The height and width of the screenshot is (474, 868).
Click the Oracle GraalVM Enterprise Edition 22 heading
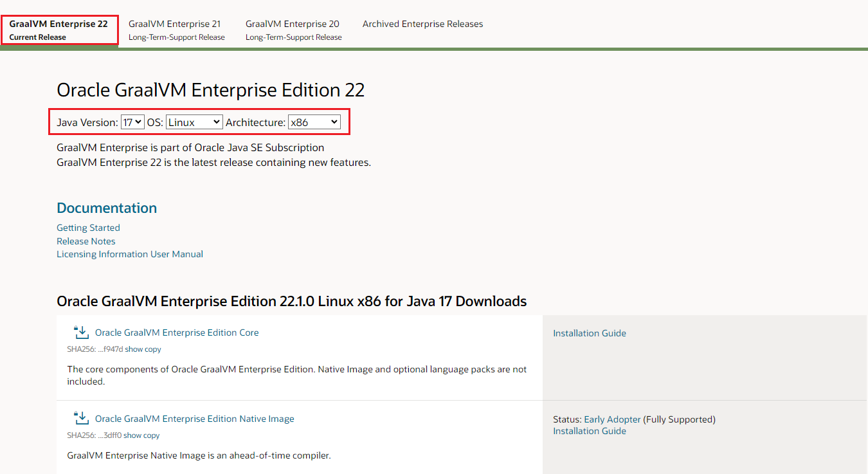click(x=211, y=89)
